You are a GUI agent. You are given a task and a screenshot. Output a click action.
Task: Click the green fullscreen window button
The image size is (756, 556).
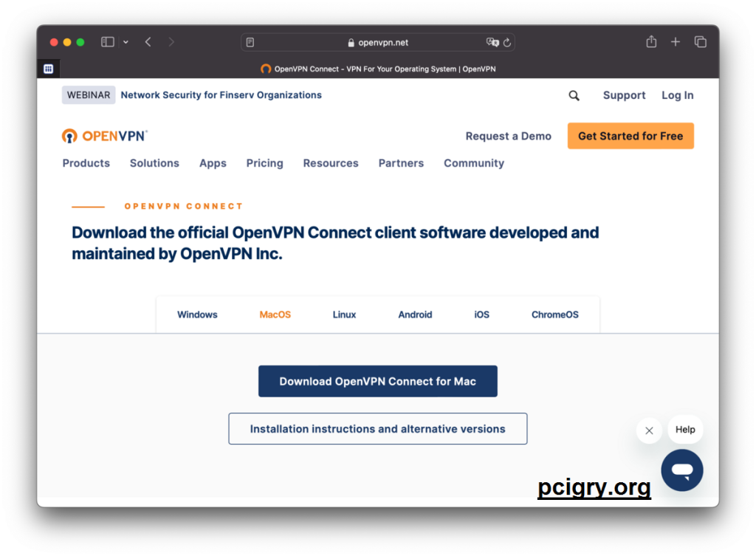coord(80,42)
